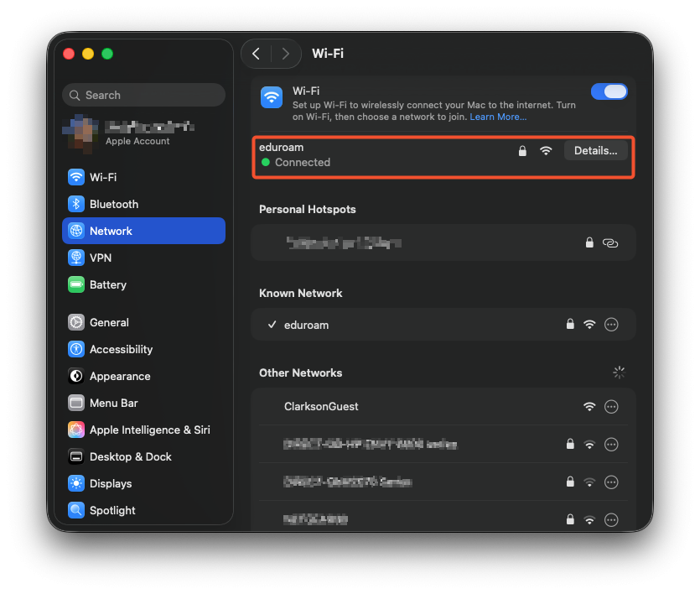700x594 pixels.
Task: Click the green zoom window button
Action: (x=107, y=54)
